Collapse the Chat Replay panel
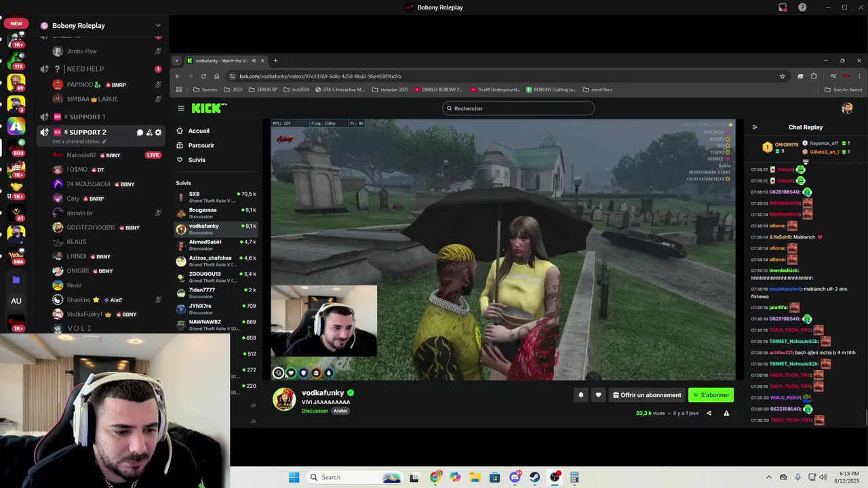Viewport: 868px width, 488px height. coord(755,127)
